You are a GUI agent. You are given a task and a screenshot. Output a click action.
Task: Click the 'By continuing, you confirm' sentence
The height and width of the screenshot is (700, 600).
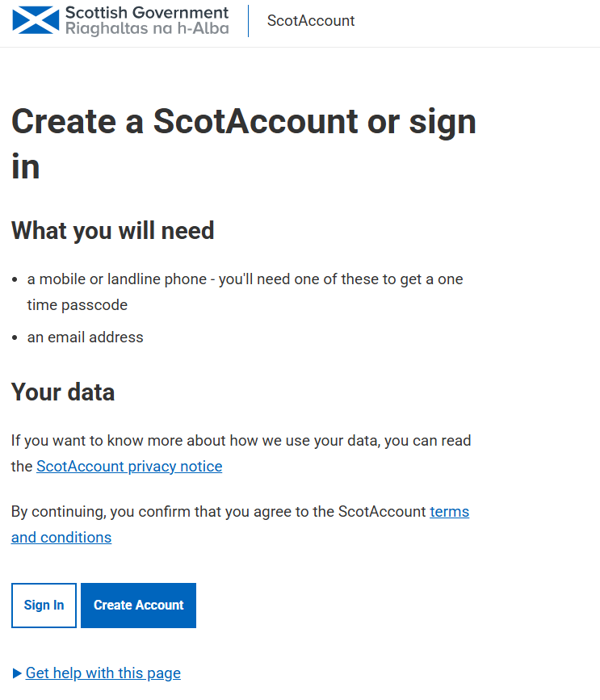click(x=240, y=524)
